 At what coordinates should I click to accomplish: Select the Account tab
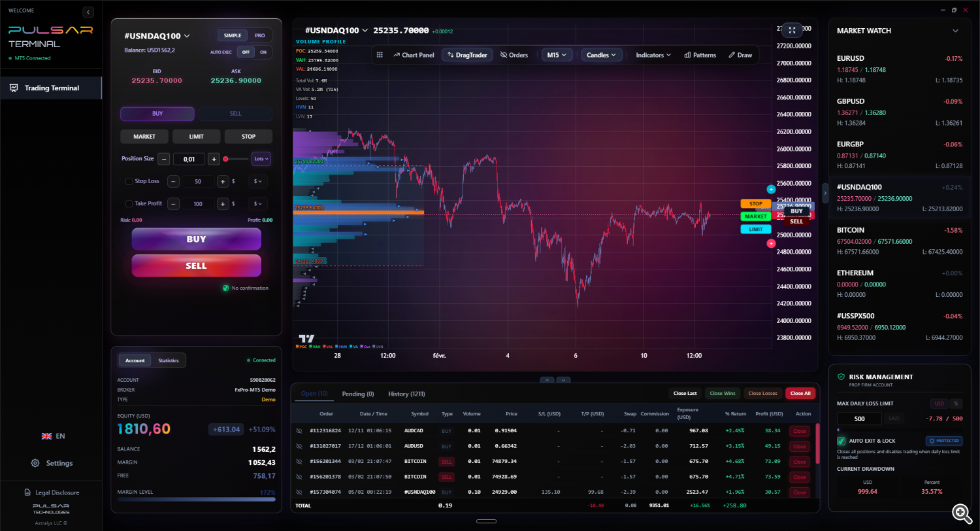(135, 360)
